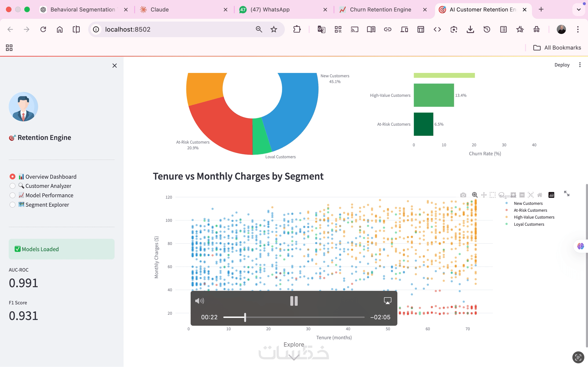Viewport: 588px width, 367px height.
Task: Expand scatter chart to fullscreen
Action: (x=567, y=193)
